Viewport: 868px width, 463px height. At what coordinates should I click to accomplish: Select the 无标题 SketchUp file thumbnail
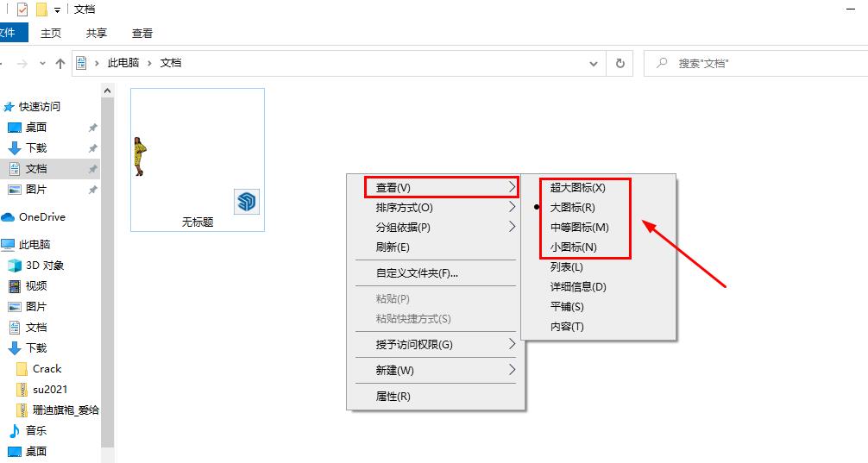[x=198, y=160]
